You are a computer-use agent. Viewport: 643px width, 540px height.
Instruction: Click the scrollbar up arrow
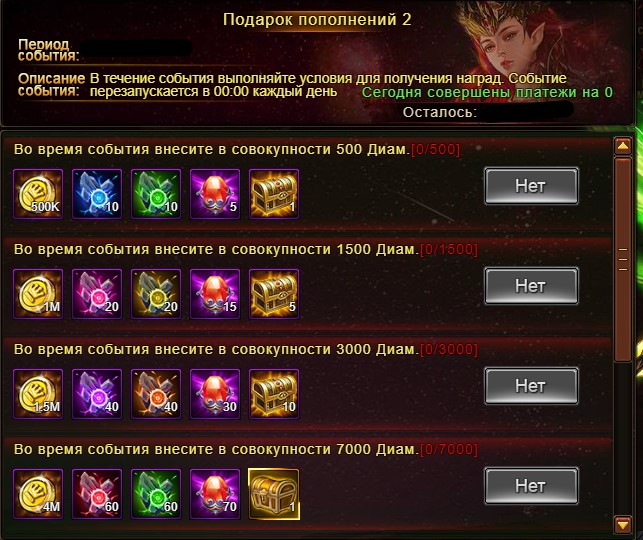click(x=623, y=146)
